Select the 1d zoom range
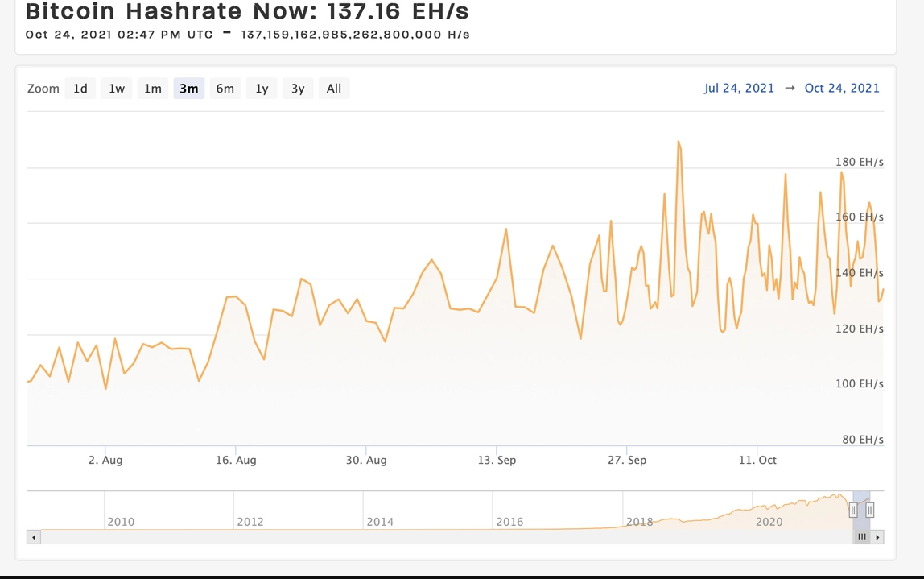924x579 pixels. coord(80,89)
